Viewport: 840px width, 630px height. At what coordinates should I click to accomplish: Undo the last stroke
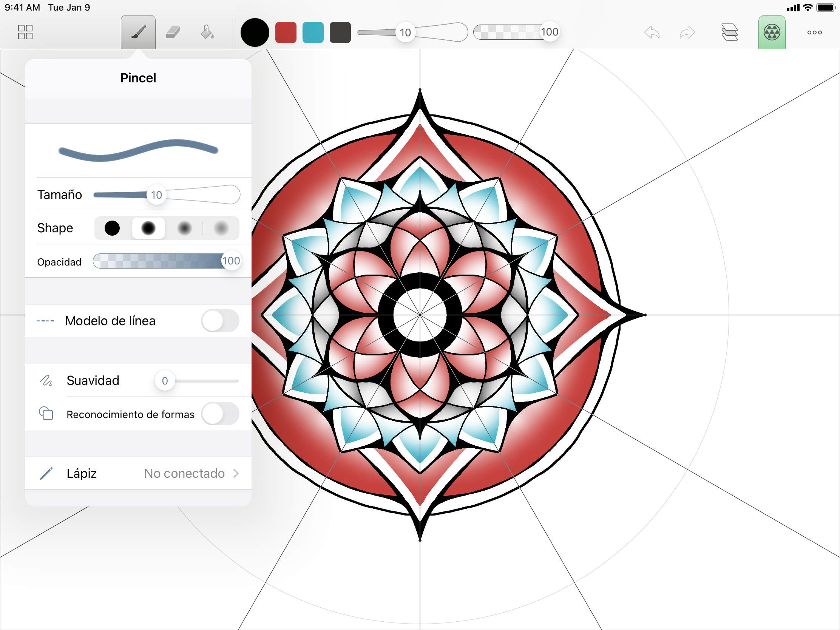(x=652, y=32)
